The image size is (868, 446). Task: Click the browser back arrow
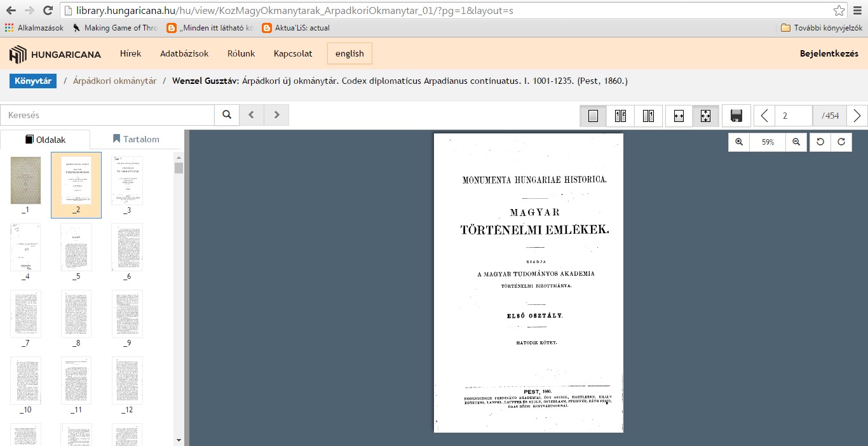11,10
